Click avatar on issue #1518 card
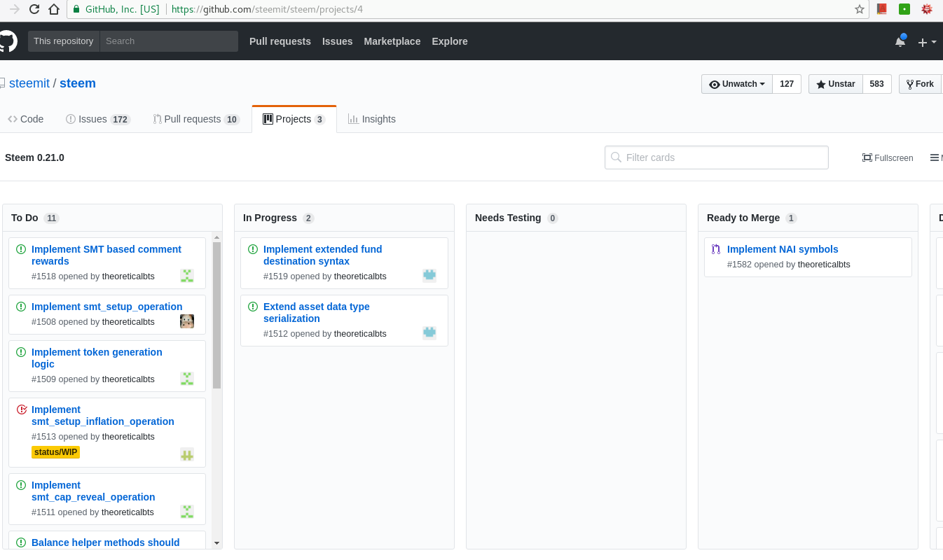943x560 pixels. coord(187,276)
